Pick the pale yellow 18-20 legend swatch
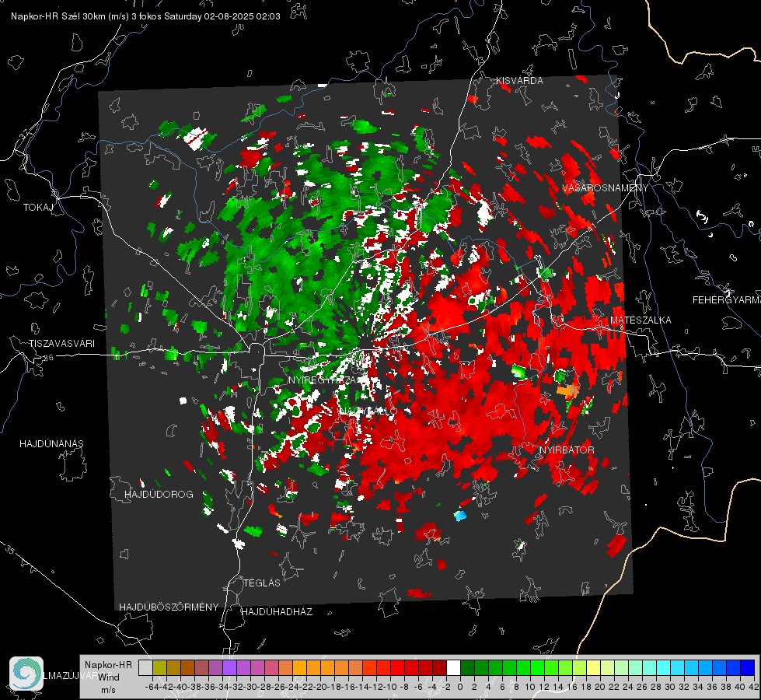Screen dimensions: 761x700 pos(594,667)
